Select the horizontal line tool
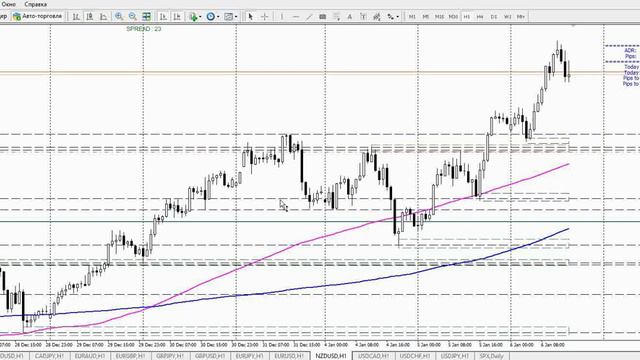 pos(296,17)
